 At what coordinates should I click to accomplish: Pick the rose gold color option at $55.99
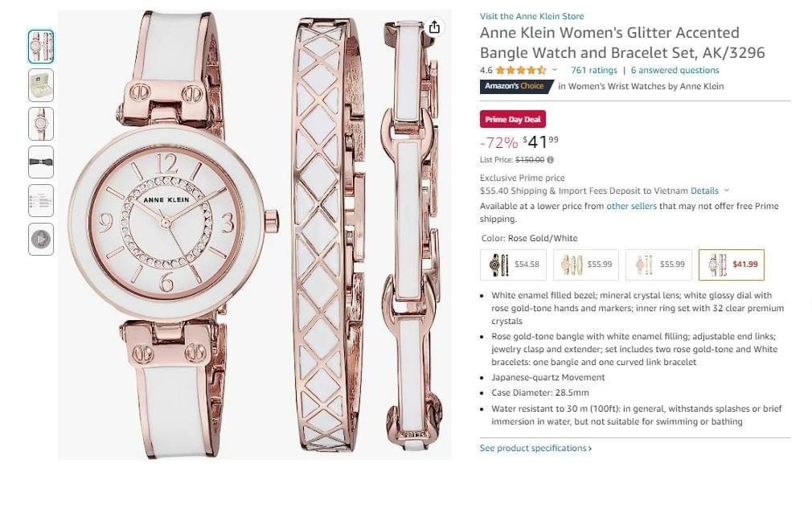pos(657,264)
